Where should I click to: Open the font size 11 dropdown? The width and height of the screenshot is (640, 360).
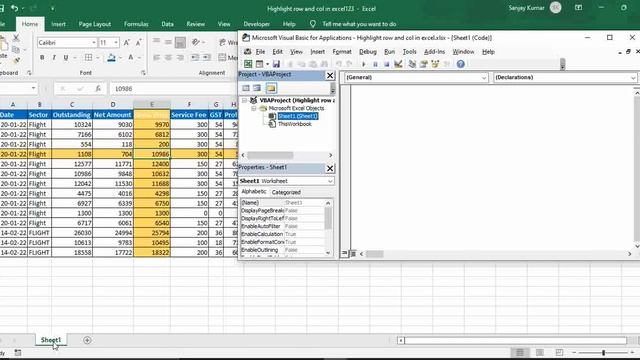coord(116,42)
